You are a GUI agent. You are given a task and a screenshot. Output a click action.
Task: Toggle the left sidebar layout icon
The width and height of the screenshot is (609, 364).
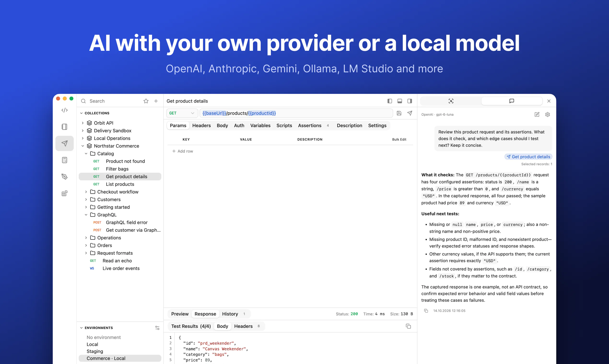(x=390, y=101)
